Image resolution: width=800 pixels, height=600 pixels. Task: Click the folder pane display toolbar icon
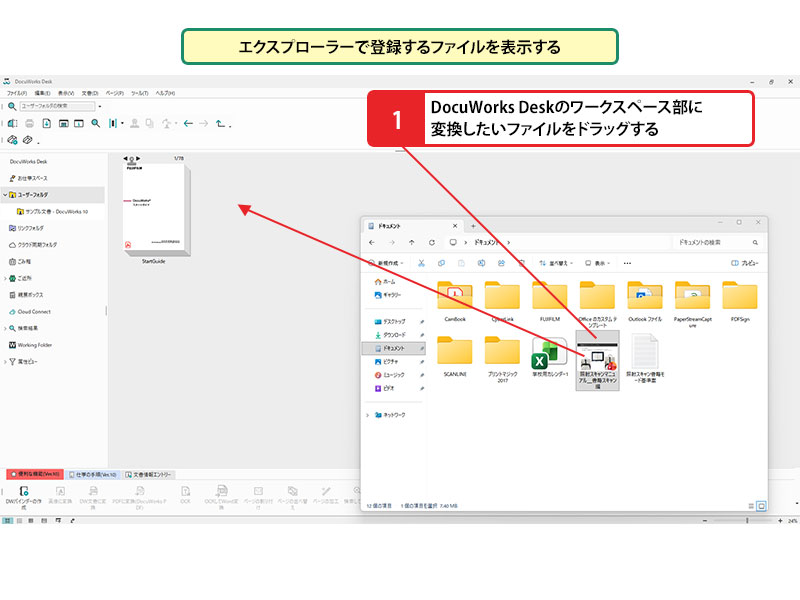point(63,123)
